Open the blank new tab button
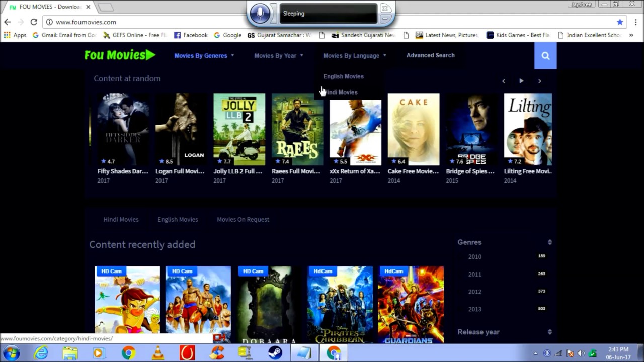Viewport: 644px width, 362px height. pos(105,7)
